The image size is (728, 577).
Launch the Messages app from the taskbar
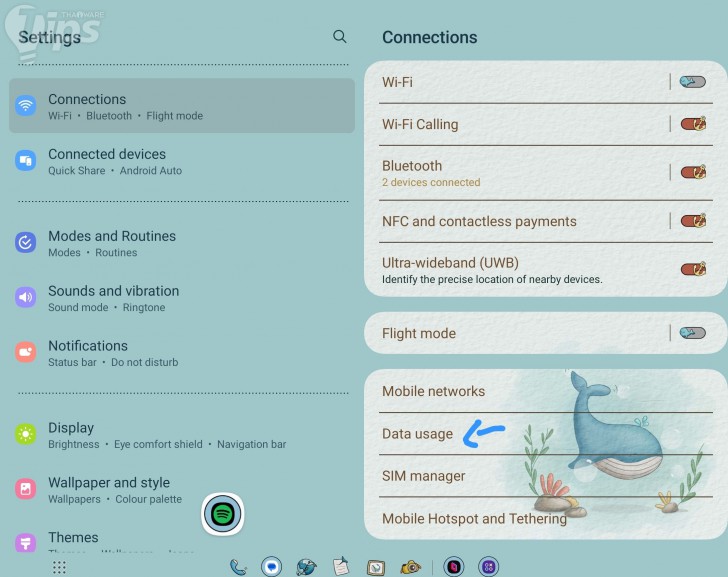pyautogui.click(x=272, y=567)
